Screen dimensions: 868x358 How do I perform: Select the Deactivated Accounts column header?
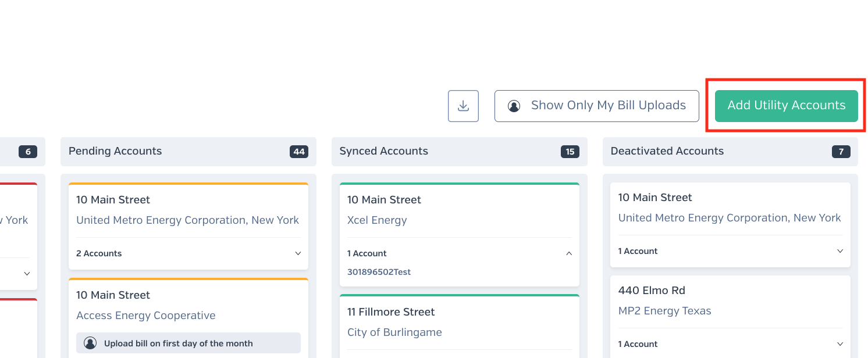(x=730, y=152)
